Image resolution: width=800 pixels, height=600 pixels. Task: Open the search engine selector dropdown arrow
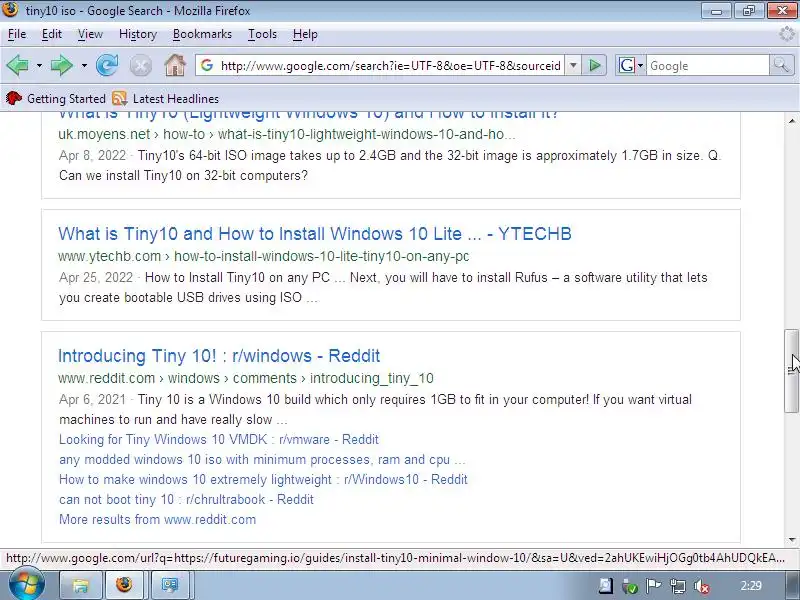pyautogui.click(x=640, y=66)
